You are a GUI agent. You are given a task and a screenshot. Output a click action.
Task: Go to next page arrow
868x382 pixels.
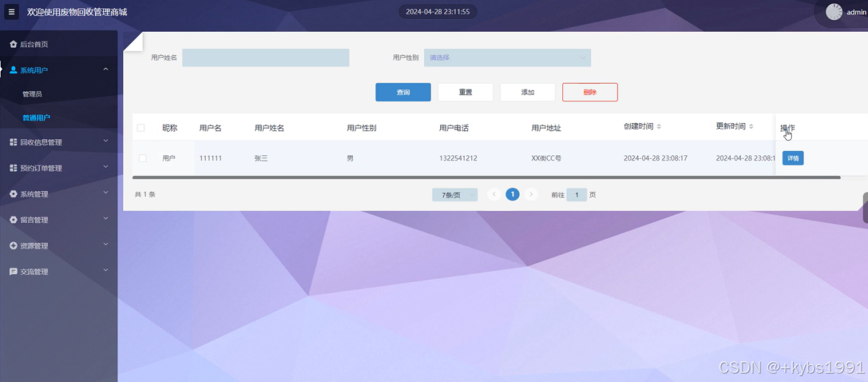[531, 194]
